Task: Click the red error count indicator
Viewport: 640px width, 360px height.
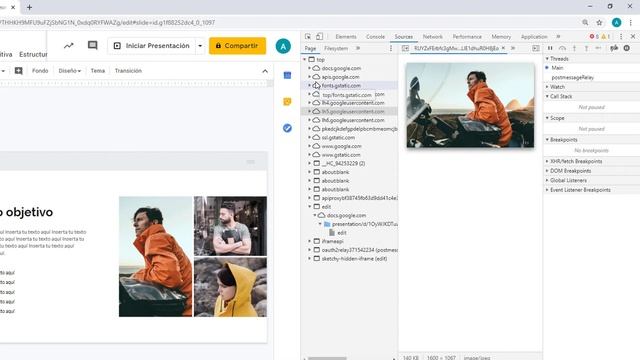Action: click(x=594, y=37)
